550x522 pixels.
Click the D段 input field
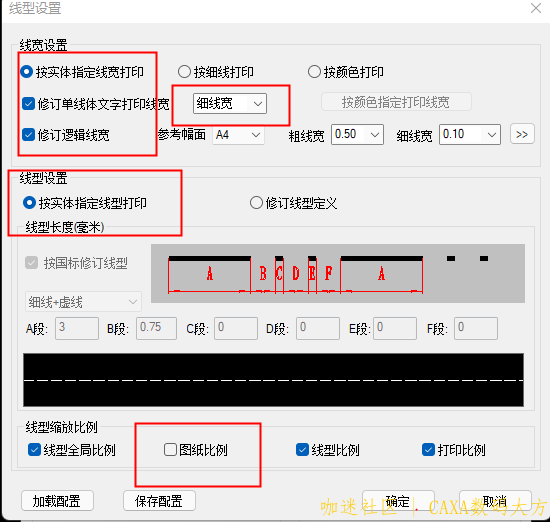(318, 328)
